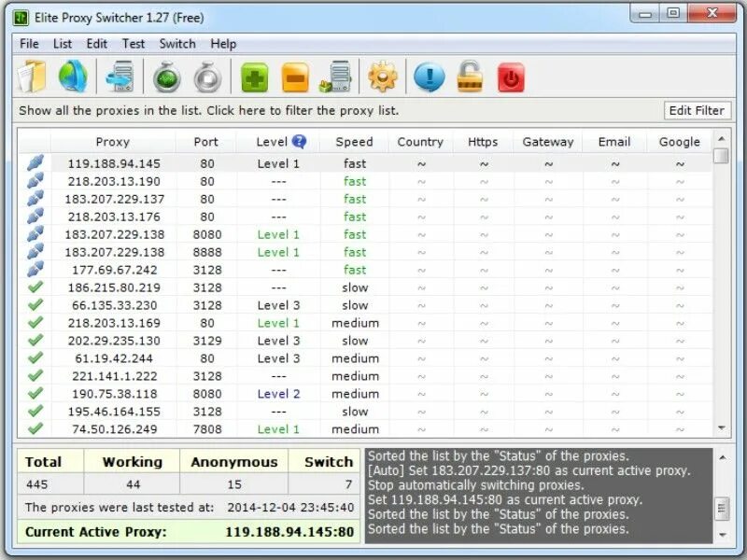Click plug icon for 218.203.13.190
This screenshot has height=560, width=747.
(x=35, y=180)
